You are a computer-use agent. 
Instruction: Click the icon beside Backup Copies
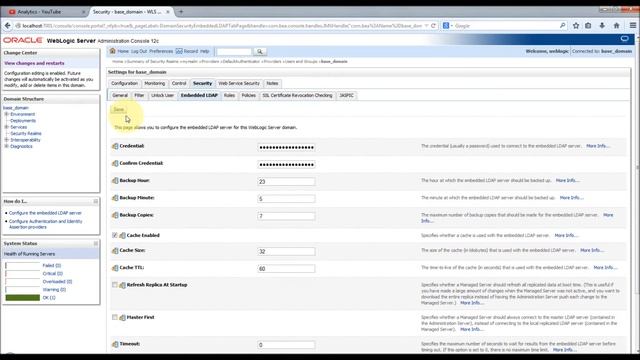115,215
